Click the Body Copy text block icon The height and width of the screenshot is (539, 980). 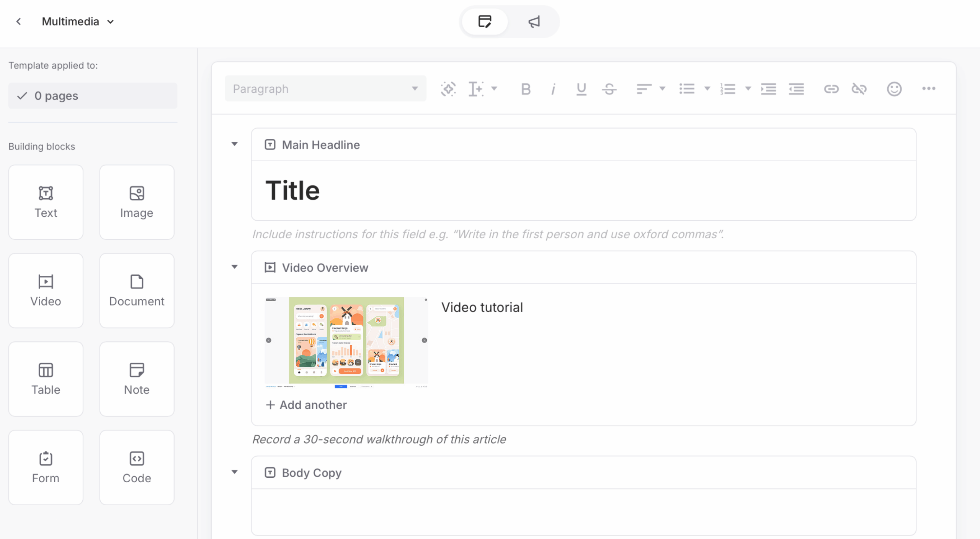[x=270, y=473]
